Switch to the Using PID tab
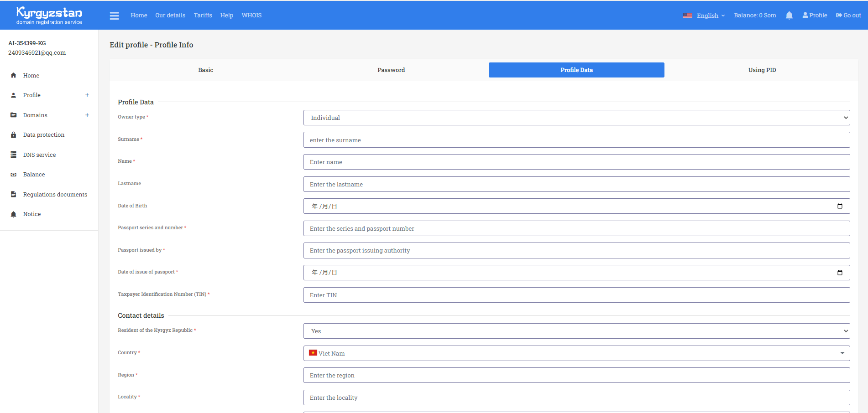Image resolution: width=868 pixels, height=413 pixels. (762, 70)
